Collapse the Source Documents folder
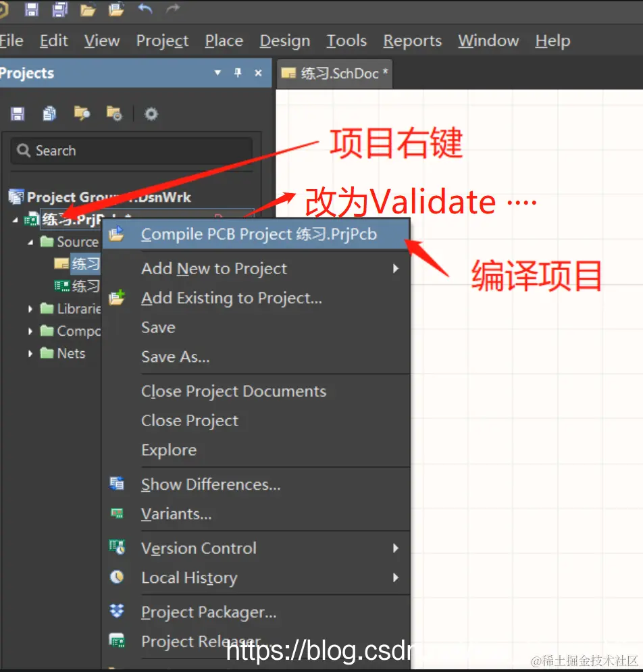 point(30,242)
